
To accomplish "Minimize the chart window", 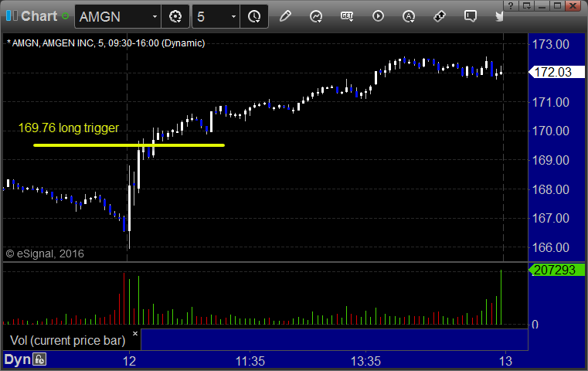I will pos(542,5).
